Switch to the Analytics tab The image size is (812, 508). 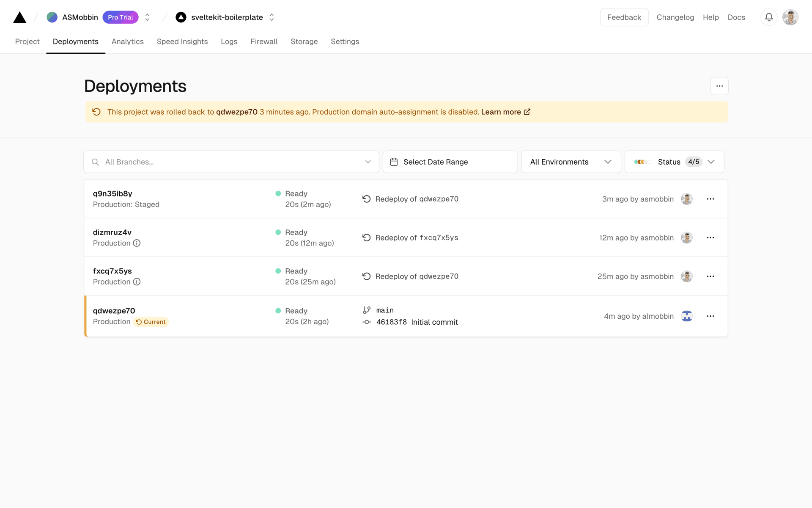[128, 41]
